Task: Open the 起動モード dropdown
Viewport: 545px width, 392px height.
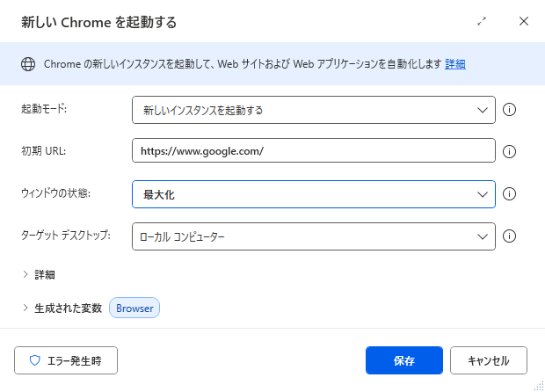Action: pyautogui.click(x=314, y=110)
